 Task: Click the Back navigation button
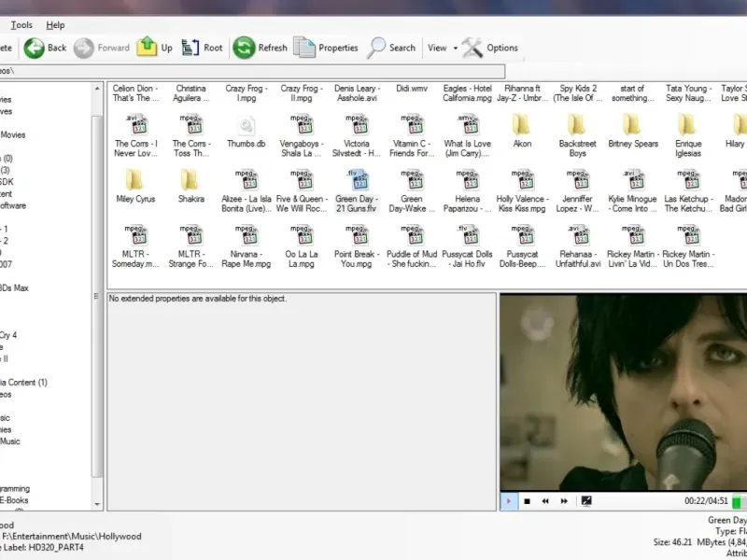pos(45,48)
